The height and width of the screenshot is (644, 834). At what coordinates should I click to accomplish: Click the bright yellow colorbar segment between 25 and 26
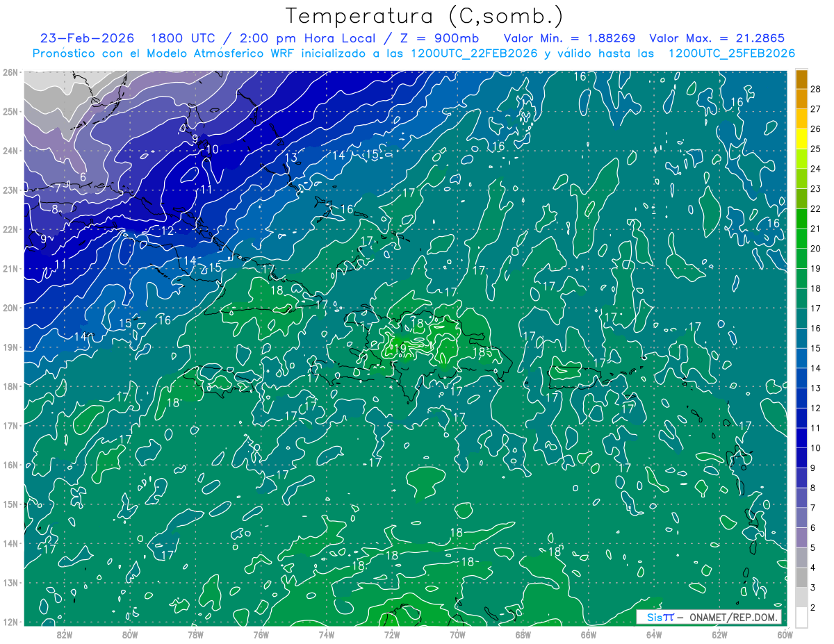[801, 138]
